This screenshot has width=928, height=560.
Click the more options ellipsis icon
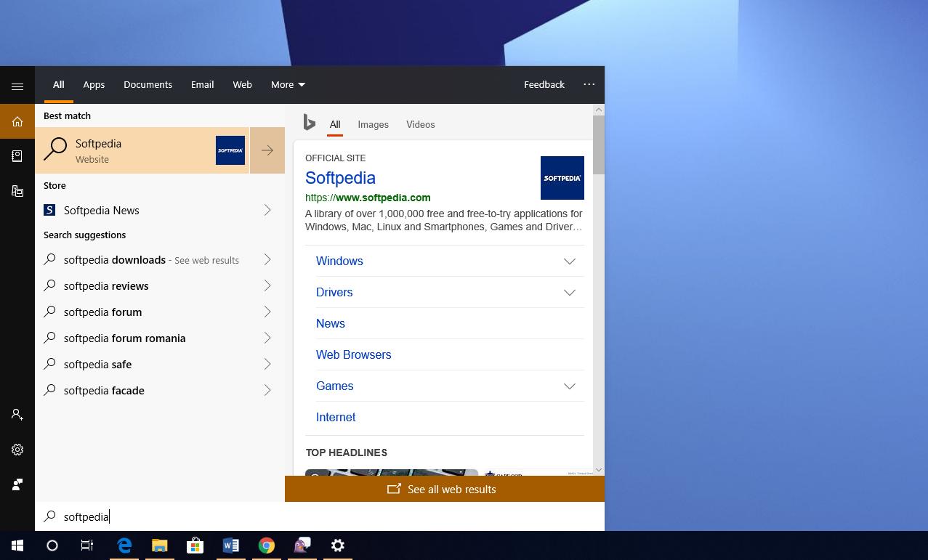589,84
